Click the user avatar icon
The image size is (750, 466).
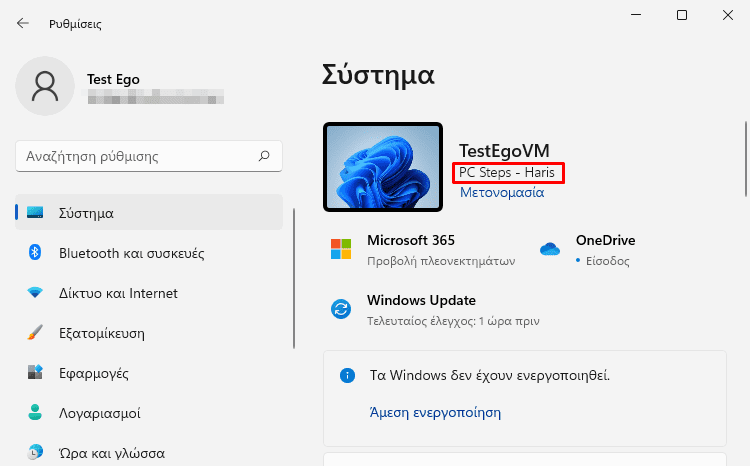(45, 86)
